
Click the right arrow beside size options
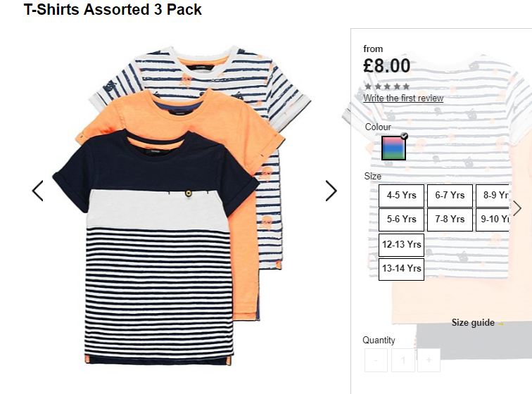(x=517, y=208)
